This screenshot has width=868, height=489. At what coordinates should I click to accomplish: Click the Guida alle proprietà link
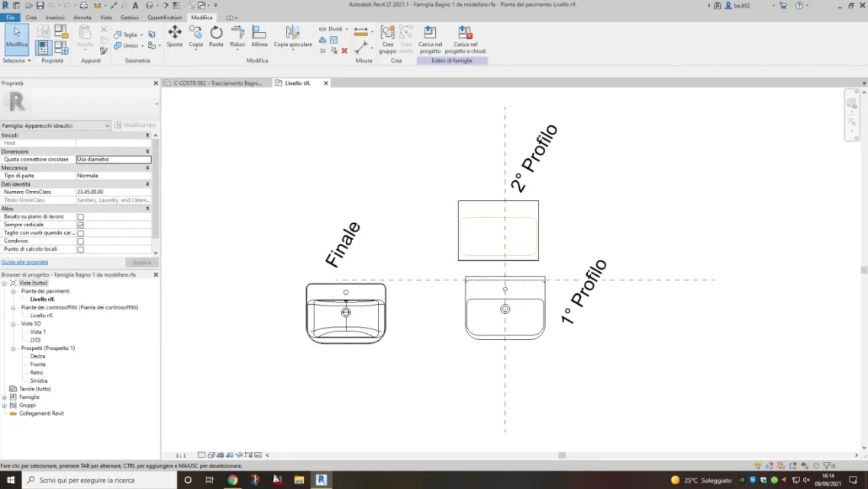coord(24,262)
